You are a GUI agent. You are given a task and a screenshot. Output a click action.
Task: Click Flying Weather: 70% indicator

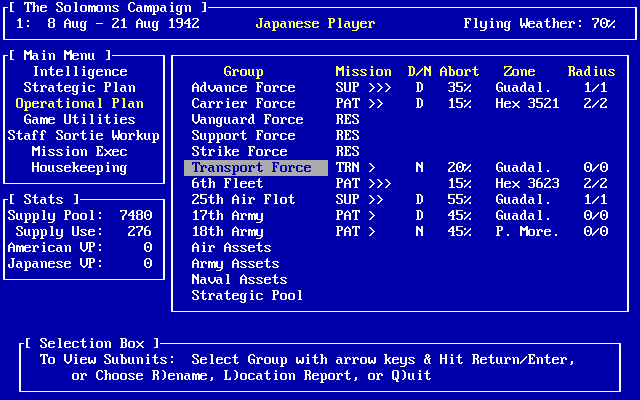[x=539, y=24]
